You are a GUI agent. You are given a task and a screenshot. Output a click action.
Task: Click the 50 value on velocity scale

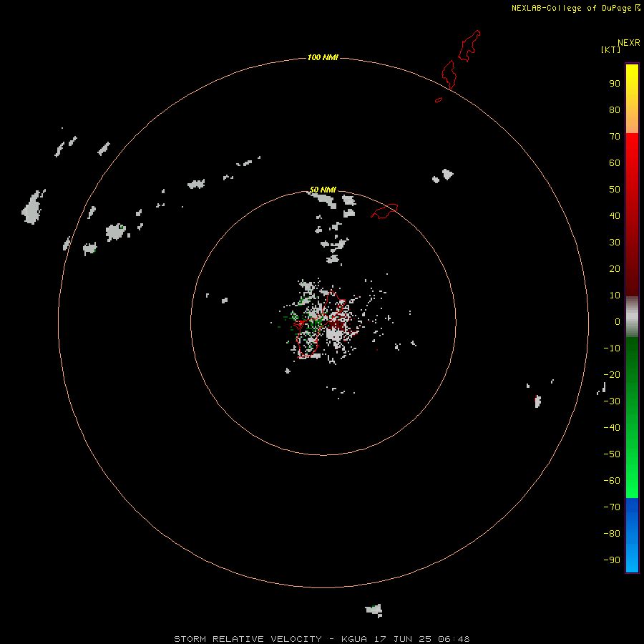tap(615, 190)
